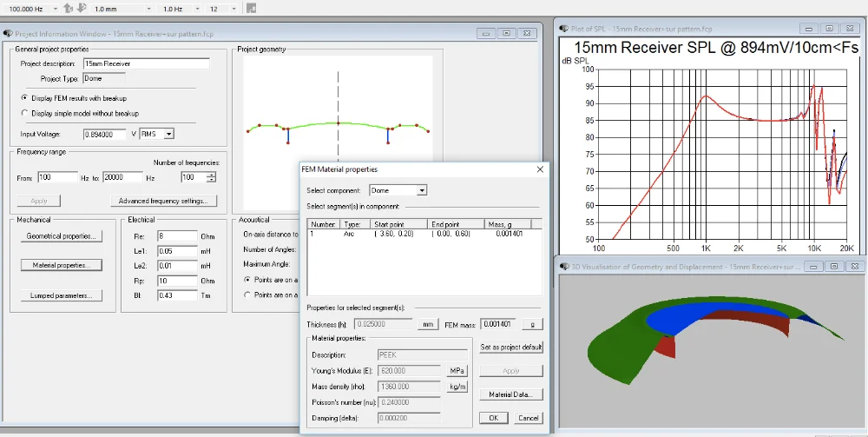Image resolution: width=868 pixels, height=437 pixels.
Task: Click the Material properties button
Action: click(62, 265)
